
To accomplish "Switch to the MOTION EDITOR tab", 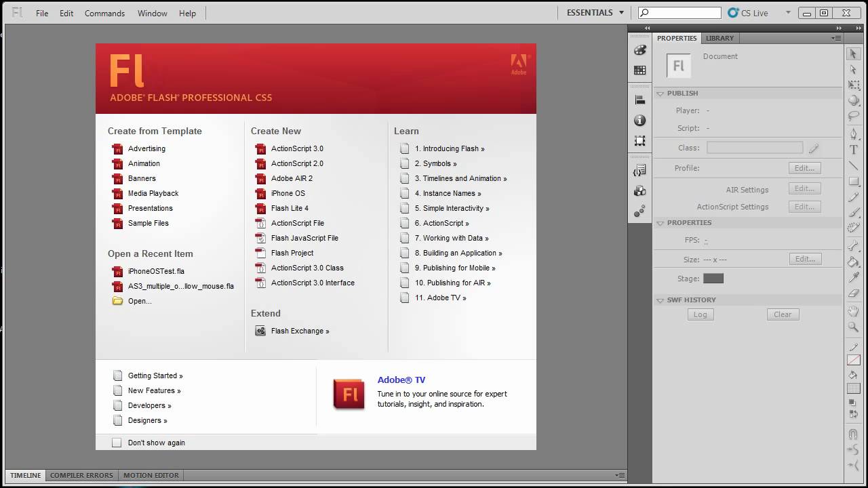I will (x=151, y=475).
